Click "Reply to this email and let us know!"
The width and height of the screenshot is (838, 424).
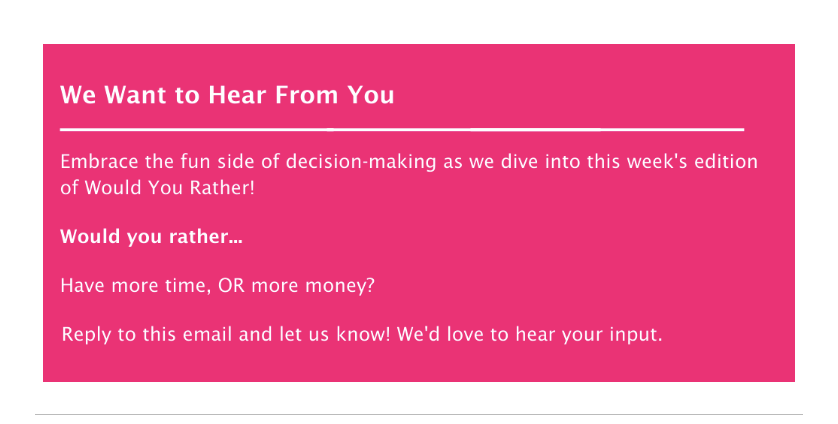(x=226, y=335)
